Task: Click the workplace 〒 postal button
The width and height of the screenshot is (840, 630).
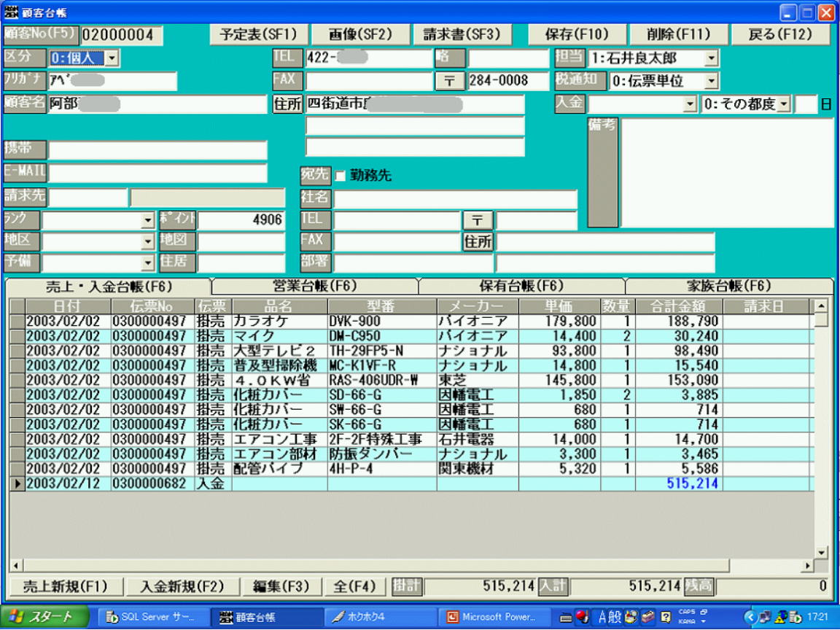Action: click(478, 219)
